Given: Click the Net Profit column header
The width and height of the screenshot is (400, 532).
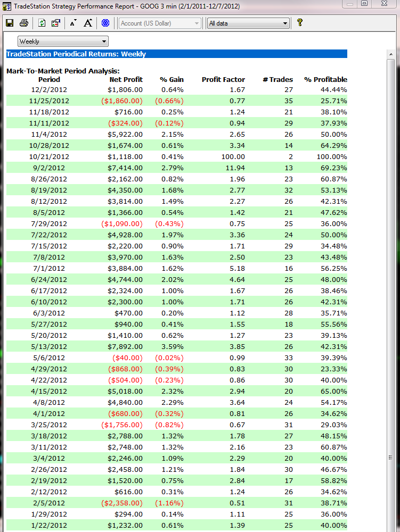Looking at the screenshot, I should click(126, 79).
